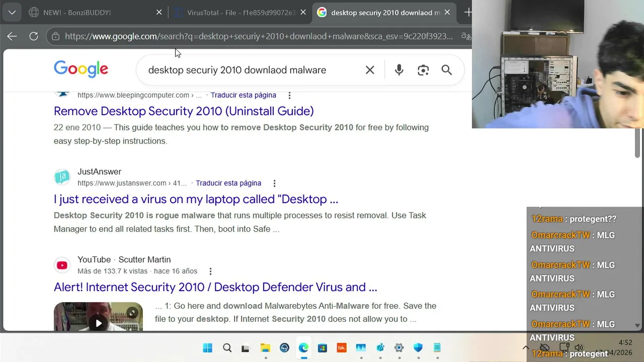
Task: Open File Explorer from the taskbar
Action: point(265,348)
